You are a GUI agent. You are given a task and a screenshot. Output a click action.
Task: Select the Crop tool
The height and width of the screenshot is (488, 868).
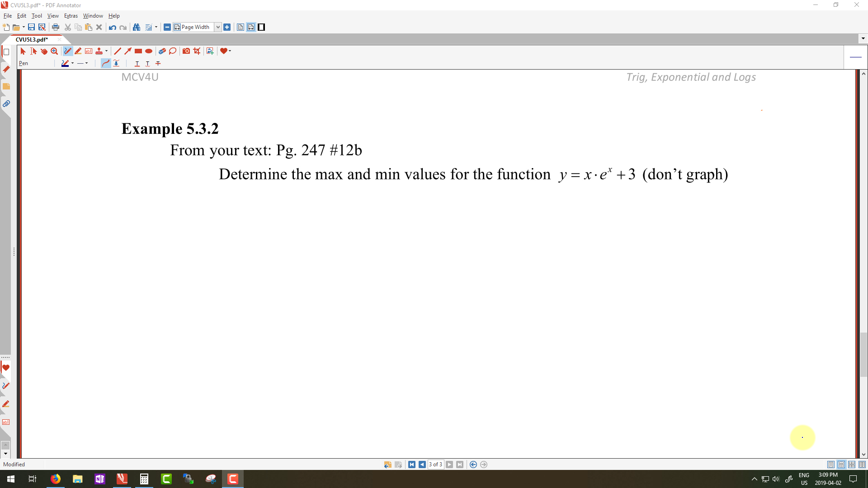click(x=197, y=51)
